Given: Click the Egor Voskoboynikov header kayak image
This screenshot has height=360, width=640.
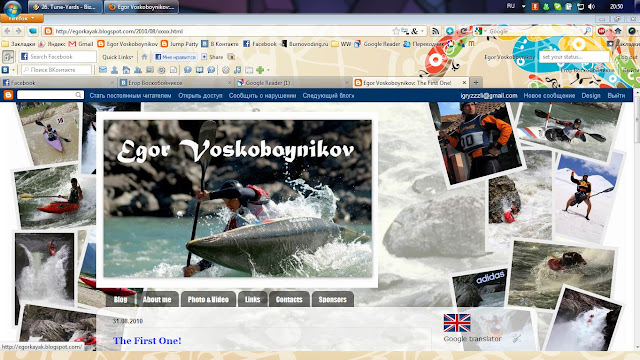Looking at the screenshot, I should click(x=238, y=199).
